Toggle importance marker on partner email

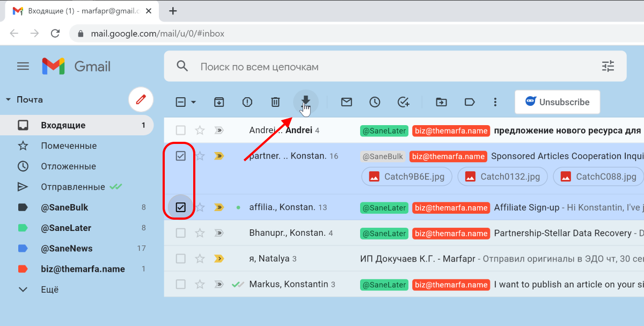click(219, 156)
